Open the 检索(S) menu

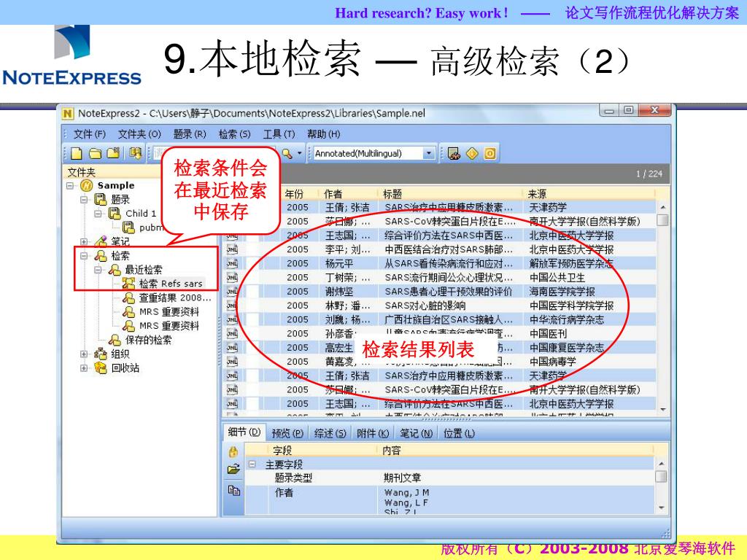tap(234, 134)
